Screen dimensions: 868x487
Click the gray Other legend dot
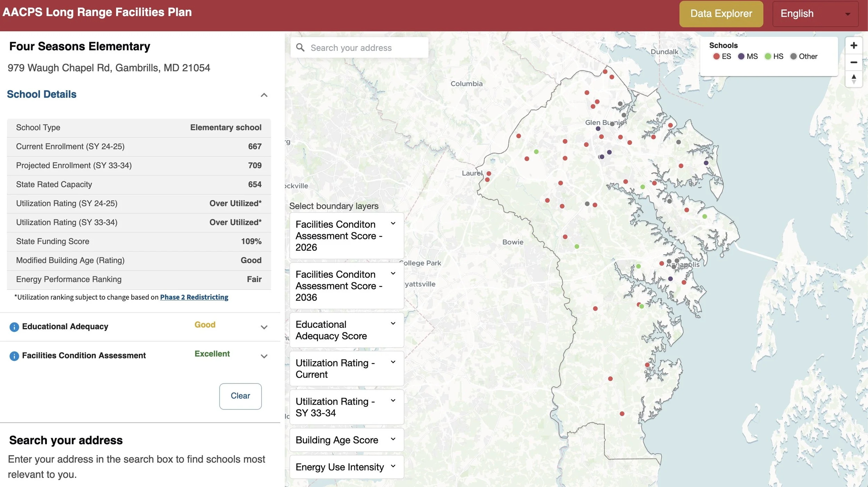[x=793, y=56]
